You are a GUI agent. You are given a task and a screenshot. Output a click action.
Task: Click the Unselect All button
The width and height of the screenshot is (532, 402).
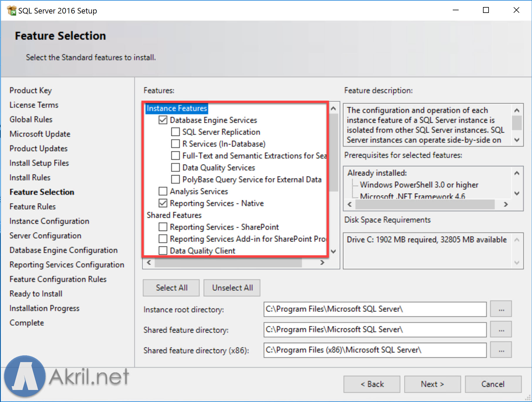pyautogui.click(x=232, y=288)
